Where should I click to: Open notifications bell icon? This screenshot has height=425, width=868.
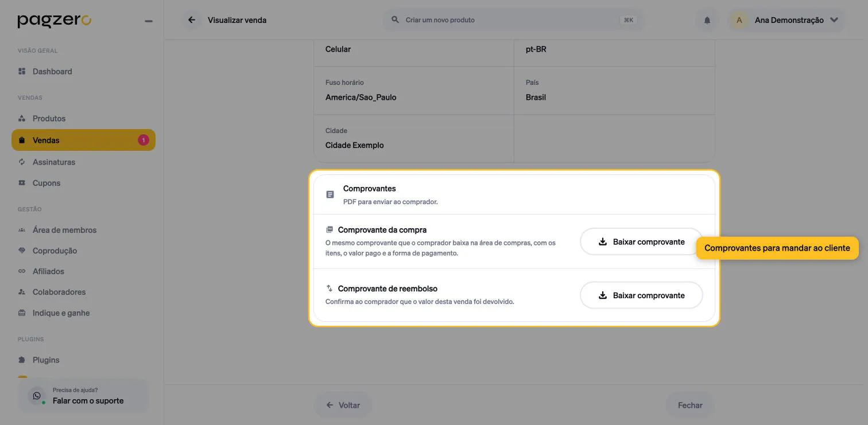tap(707, 20)
